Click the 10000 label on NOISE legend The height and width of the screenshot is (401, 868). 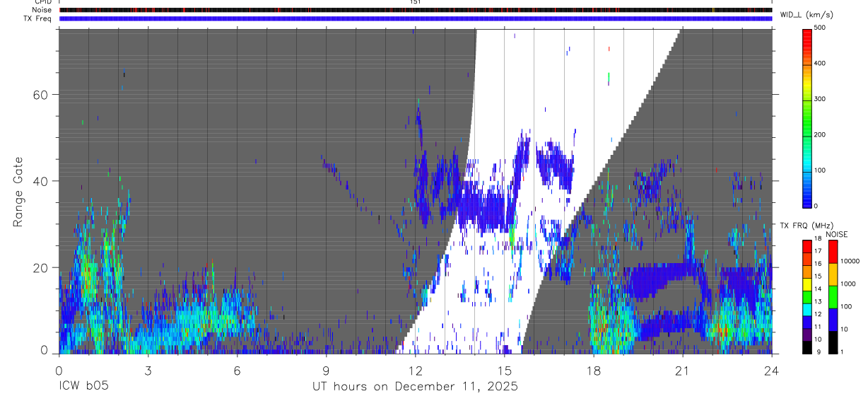tap(850, 261)
